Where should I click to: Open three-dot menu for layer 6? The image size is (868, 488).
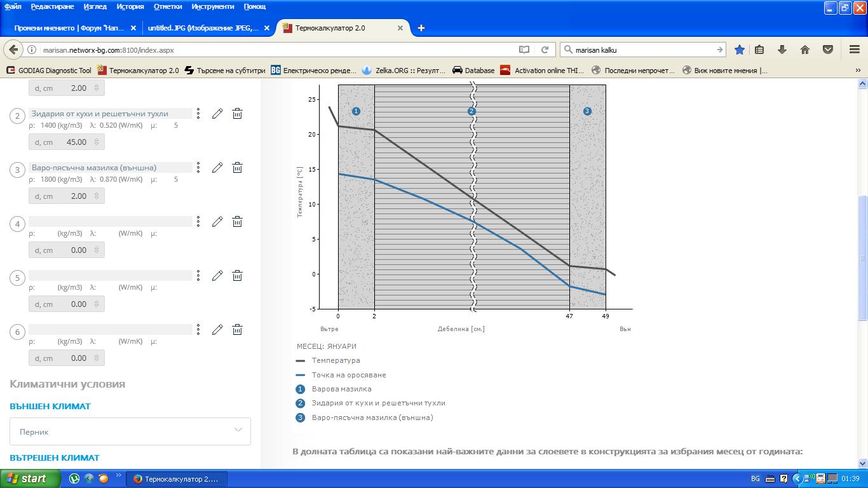click(198, 330)
